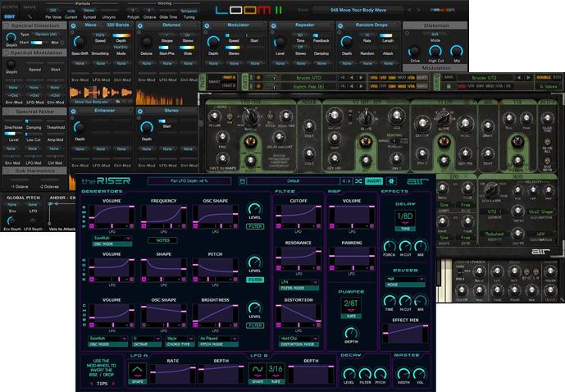Image resolution: width=565 pixels, height=392 pixels.
Task: Select Loom Edit tab
Action: click(x=10, y=16)
